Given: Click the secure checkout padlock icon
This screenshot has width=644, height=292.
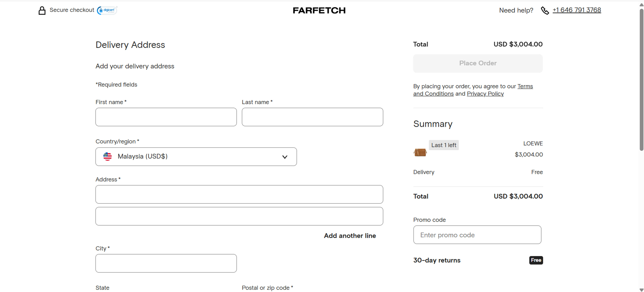Looking at the screenshot, I should (42, 11).
